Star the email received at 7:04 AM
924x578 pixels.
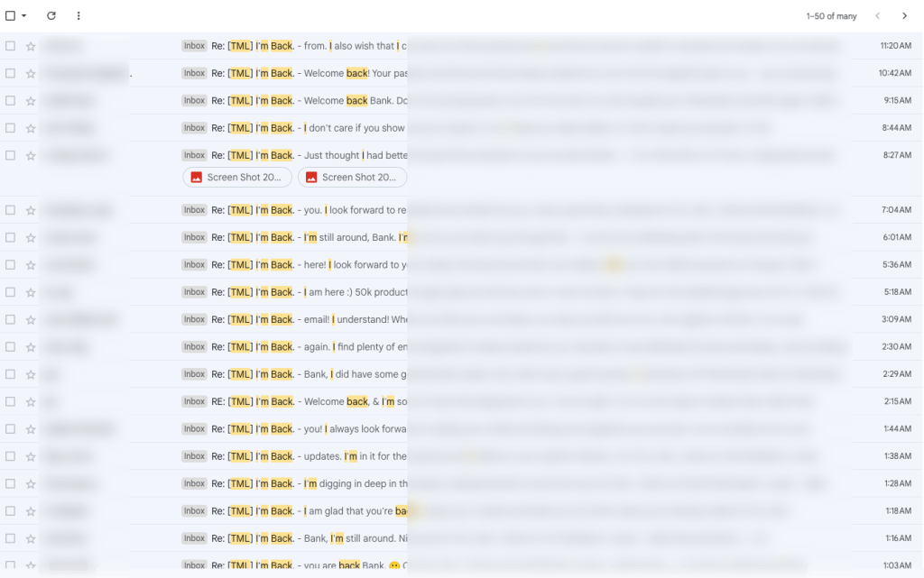[31, 210]
